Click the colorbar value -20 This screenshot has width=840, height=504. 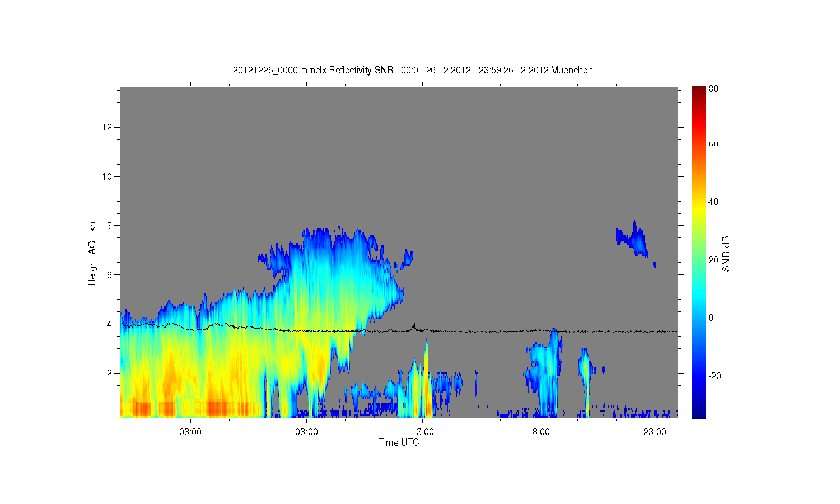(x=715, y=376)
